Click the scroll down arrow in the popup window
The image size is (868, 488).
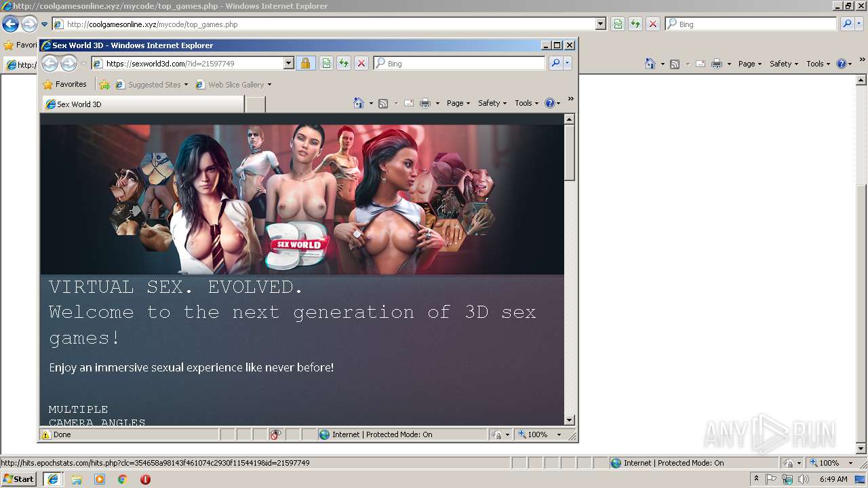570,420
